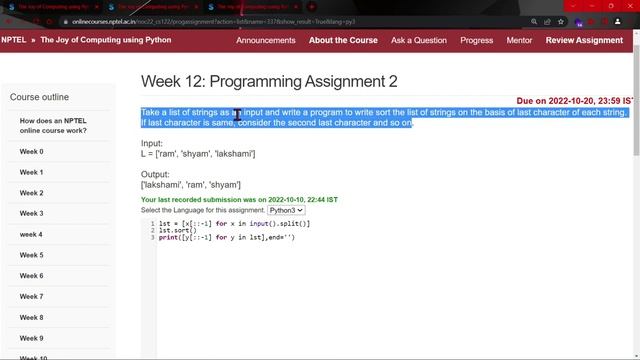640x360 pixels.
Task: Select the third browser tab
Action: [x=253, y=7]
